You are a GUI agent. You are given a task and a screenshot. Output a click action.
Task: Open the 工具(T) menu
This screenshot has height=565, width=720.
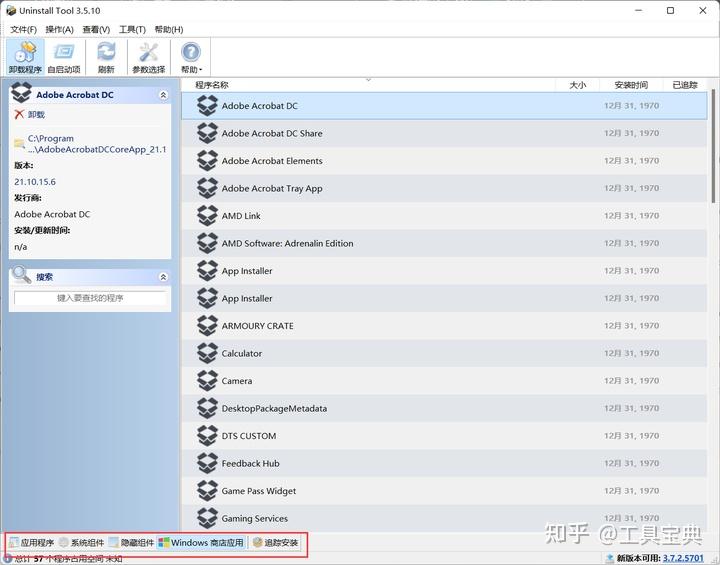pos(132,29)
